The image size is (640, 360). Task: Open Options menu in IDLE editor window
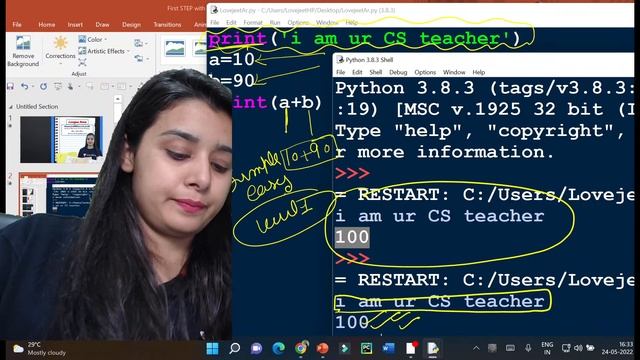(x=298, y=22)
